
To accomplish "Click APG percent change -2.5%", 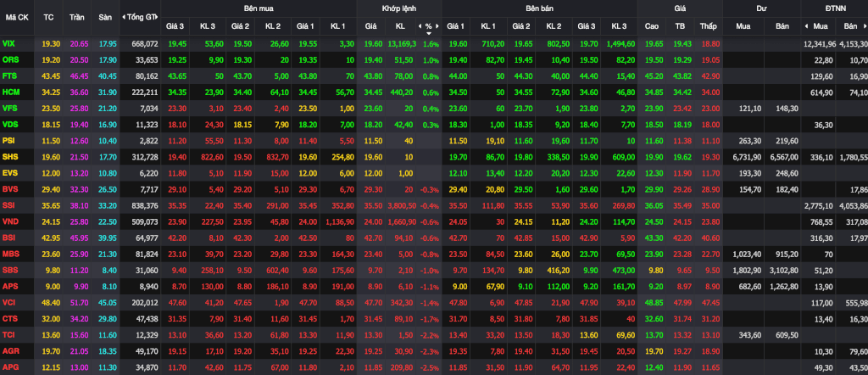I will [430, 367].
